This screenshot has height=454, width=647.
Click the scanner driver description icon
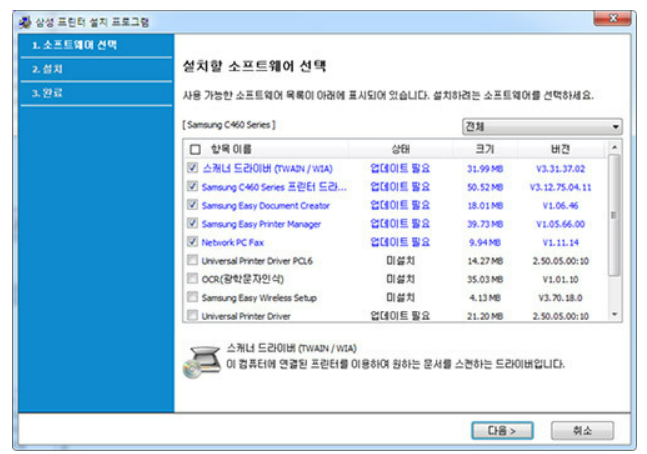(202, 362)
